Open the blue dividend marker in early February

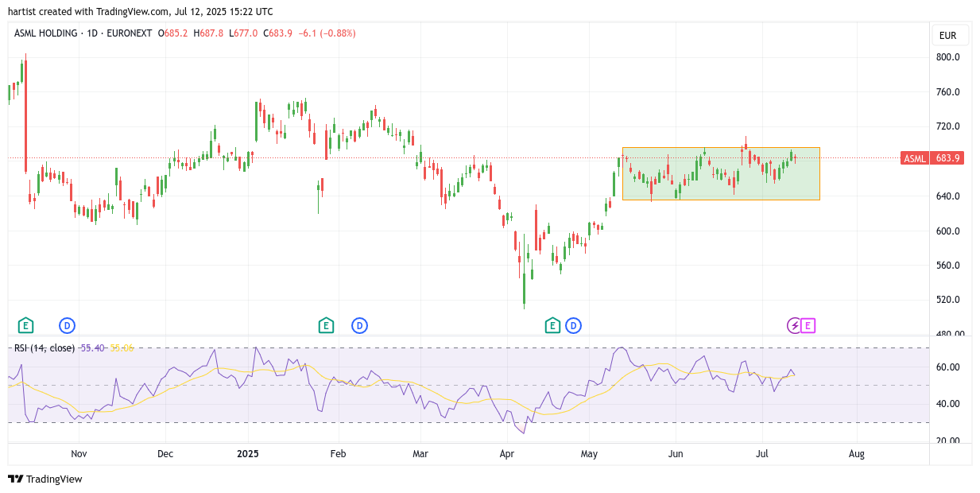360,325
